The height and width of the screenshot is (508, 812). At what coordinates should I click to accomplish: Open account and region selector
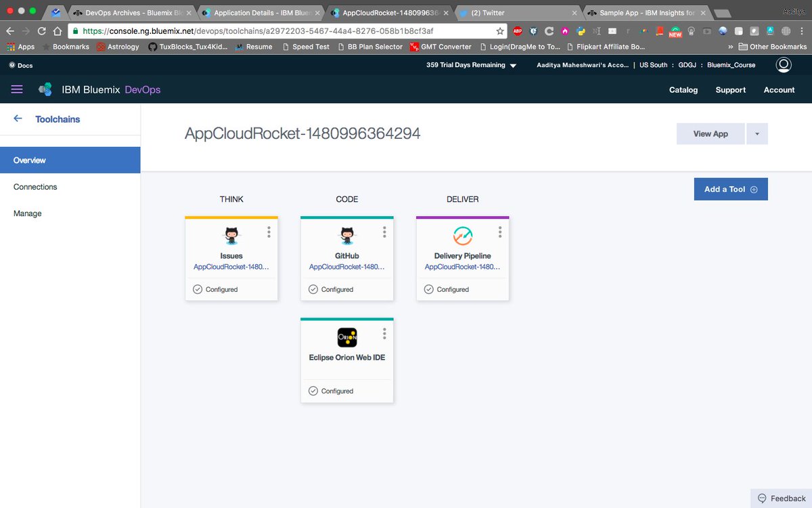point(646,65)
